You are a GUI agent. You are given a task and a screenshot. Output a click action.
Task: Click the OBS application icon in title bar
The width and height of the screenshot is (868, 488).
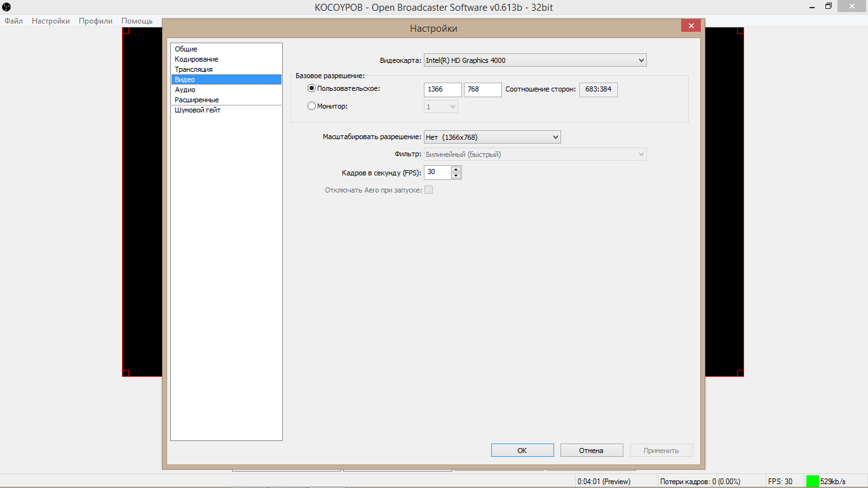pyautogui.click(x=7, y=7)
